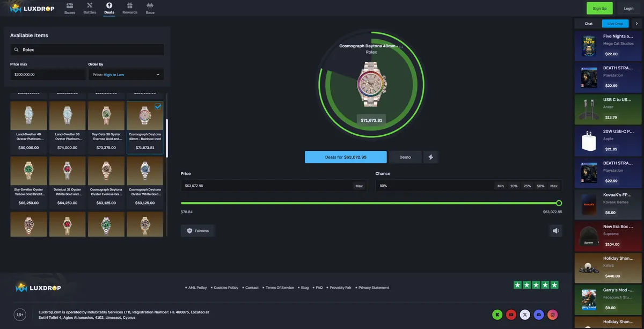Open Kovaak's live drop item
The height and width of the screenshot is (329, 644).
pos(607,204)
